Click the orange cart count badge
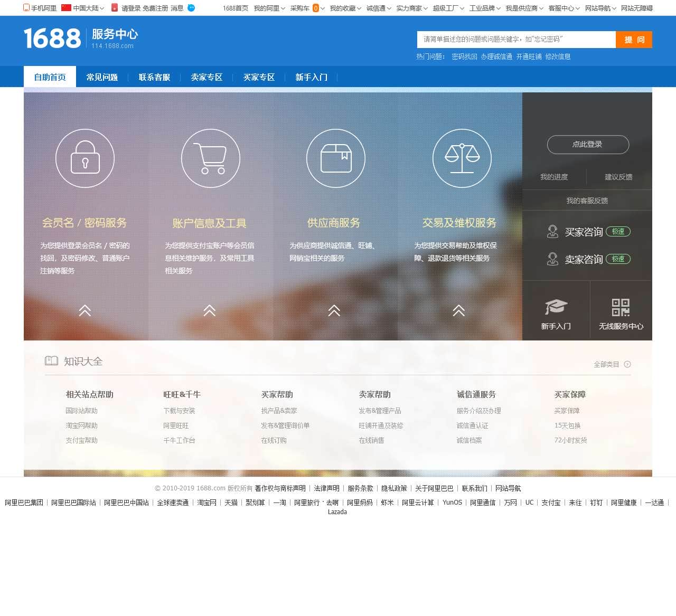 pyautogui.click(x=316, y=8)
